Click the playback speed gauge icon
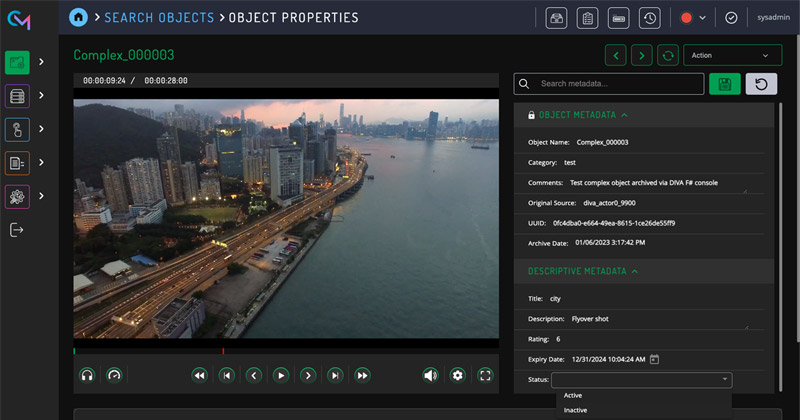 114,376
